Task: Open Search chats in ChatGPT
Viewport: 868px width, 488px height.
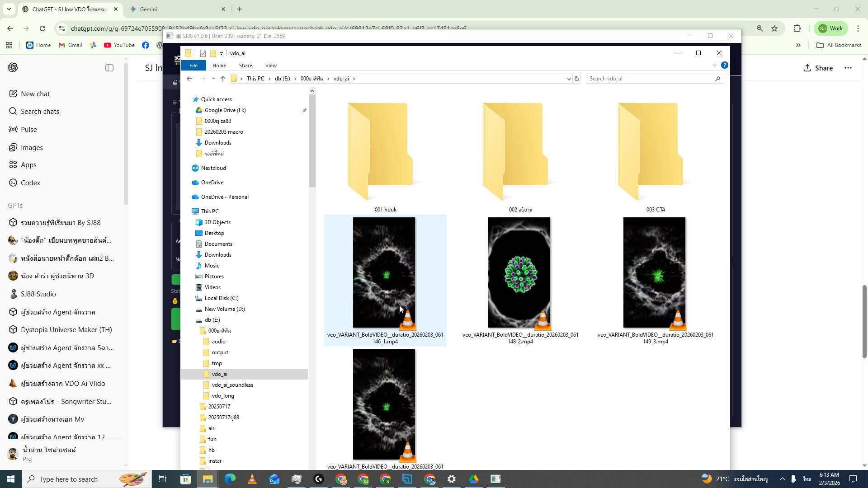Action: click(x=41, y=111)
